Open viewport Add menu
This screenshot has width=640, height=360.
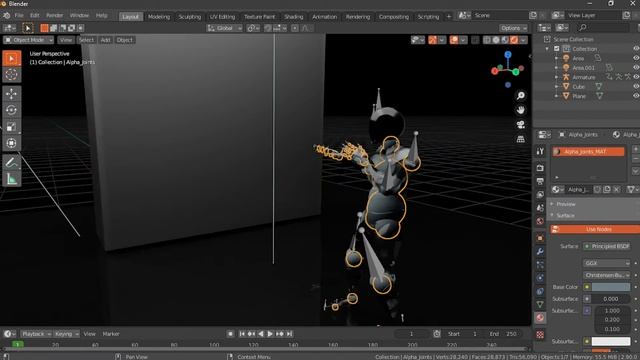105,40
